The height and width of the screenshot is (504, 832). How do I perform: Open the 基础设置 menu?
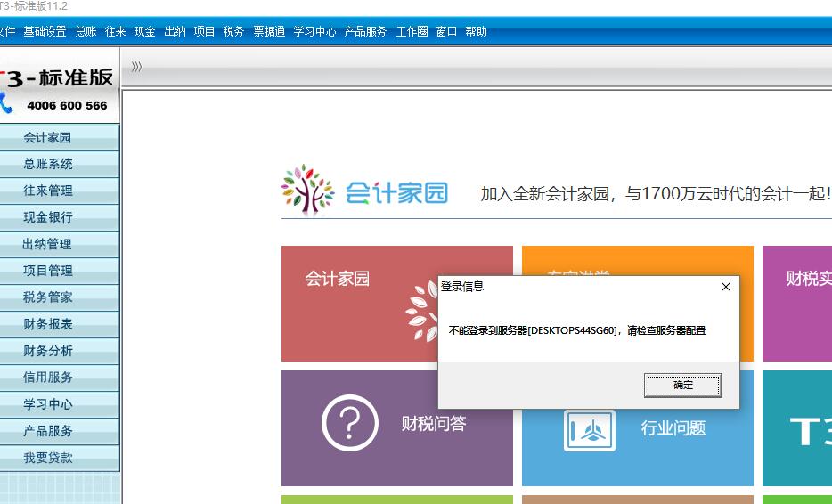[45, 32]
